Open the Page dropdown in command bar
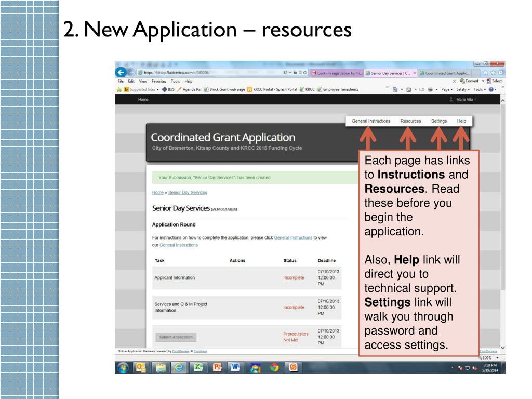 point(447,89)
